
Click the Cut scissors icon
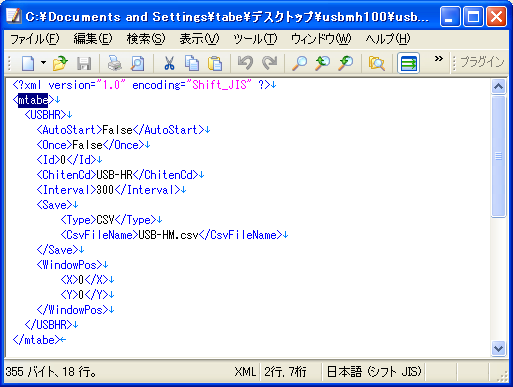tap(169, 63)
